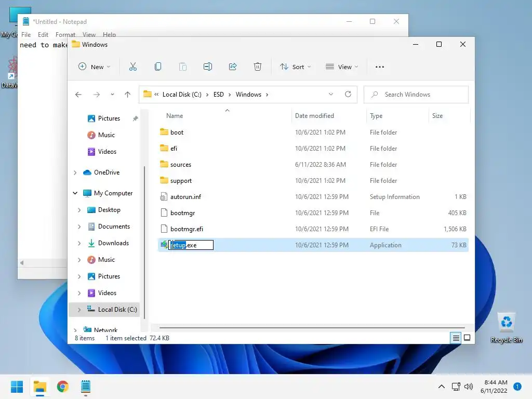
Task: Click Notepad horizontal scroll left arrow
Action: [x=22, y=263]
